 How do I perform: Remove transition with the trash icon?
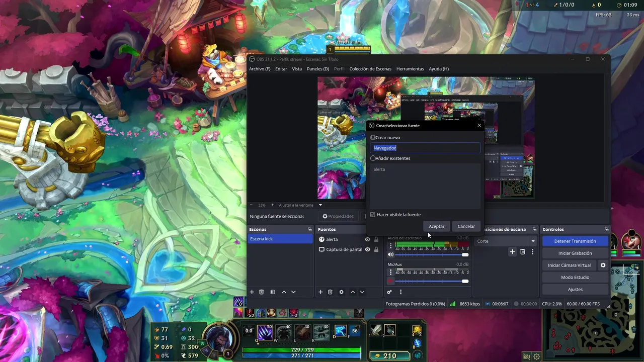tap(523, 252)
